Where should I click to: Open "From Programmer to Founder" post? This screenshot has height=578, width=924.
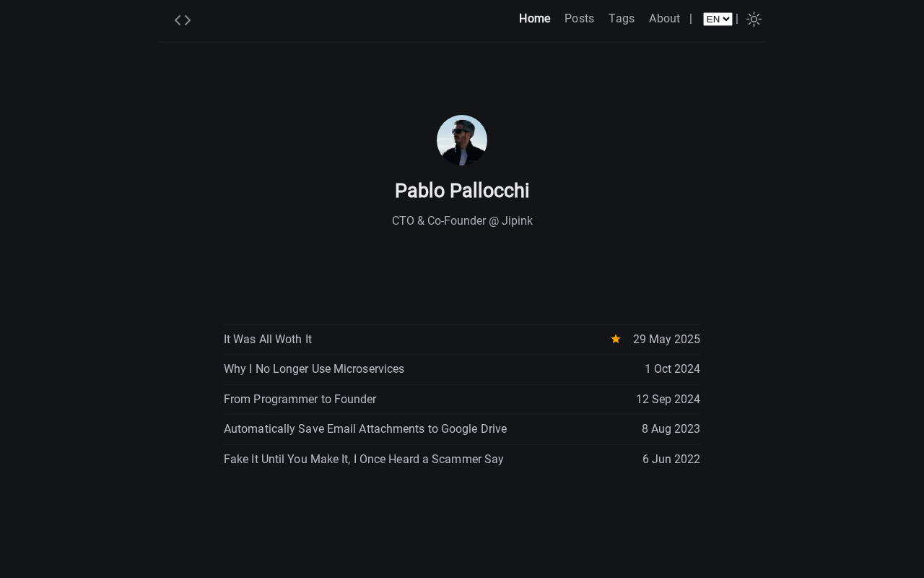[x=300, y=400]
